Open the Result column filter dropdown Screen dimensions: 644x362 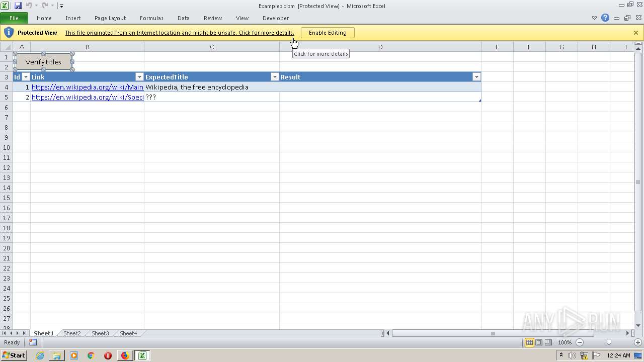[476, 77]
